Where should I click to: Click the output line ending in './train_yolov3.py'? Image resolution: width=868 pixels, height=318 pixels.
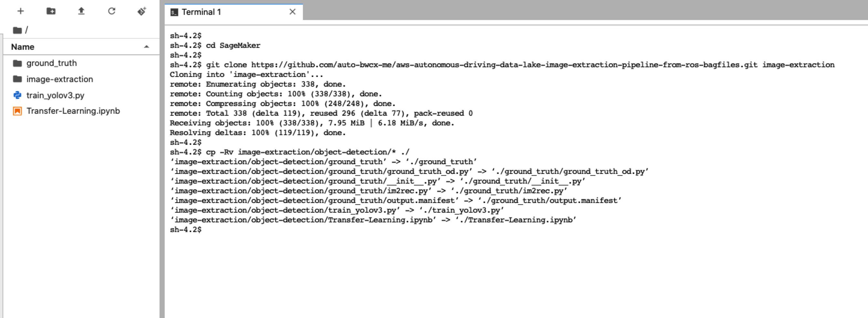(337, 210)
